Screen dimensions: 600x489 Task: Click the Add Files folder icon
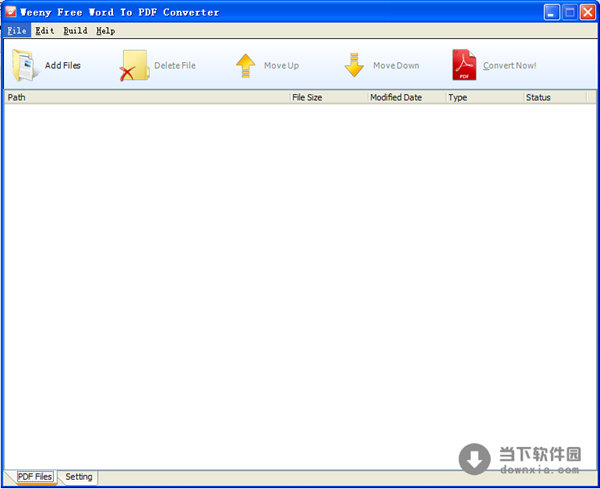tap(25, 65)
